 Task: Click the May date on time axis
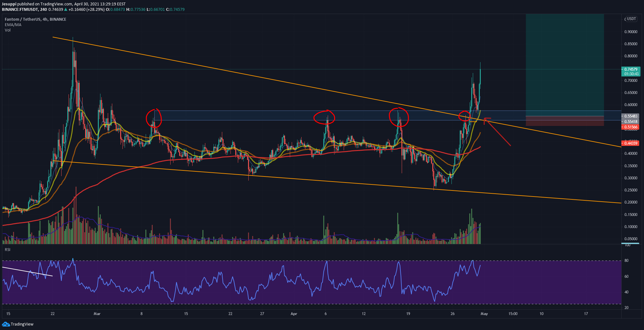click(484, 314)
